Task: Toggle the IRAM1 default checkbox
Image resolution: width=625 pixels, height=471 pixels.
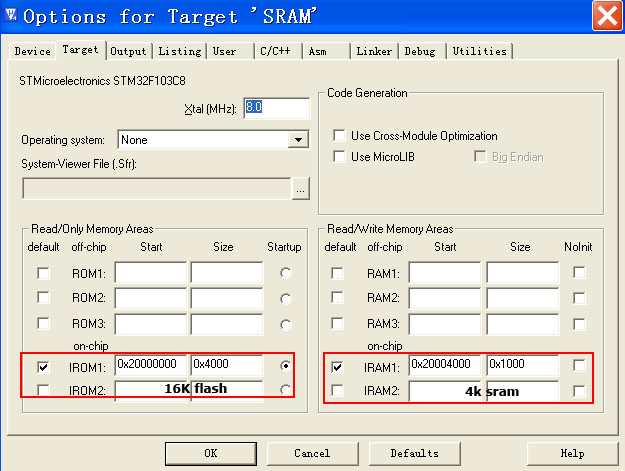Action: [338, 366]
